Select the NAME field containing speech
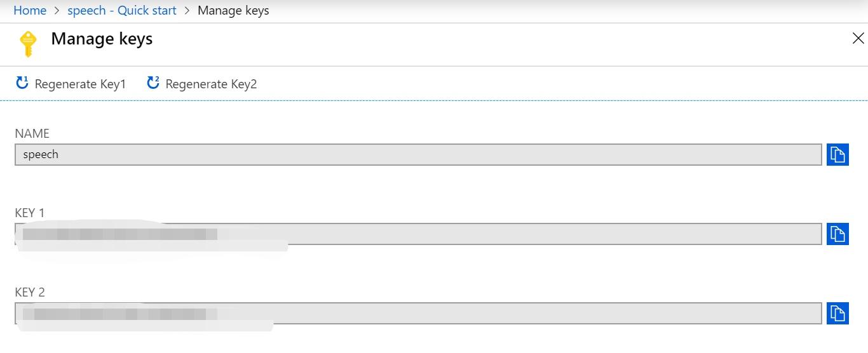The image size is (868, 353). (x=418, y=154)
